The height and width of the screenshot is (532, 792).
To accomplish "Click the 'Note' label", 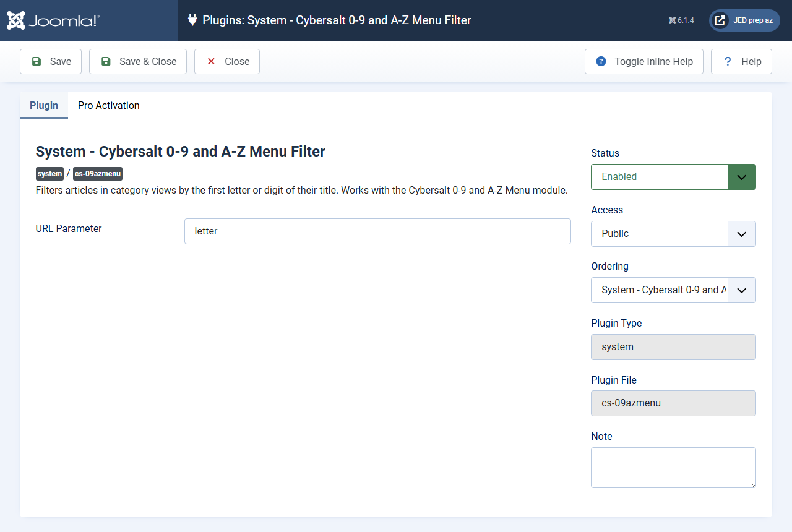I will (x=601, y=436).
